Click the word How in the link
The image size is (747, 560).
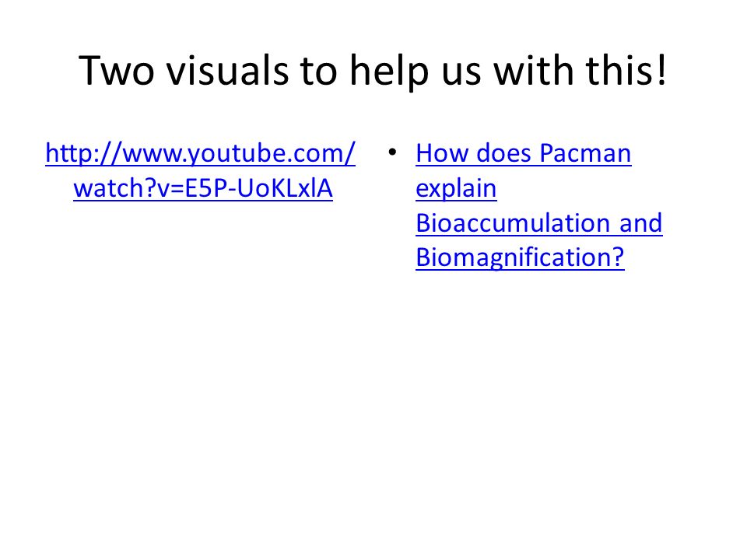pyautogui.click(x=442, y=153)
